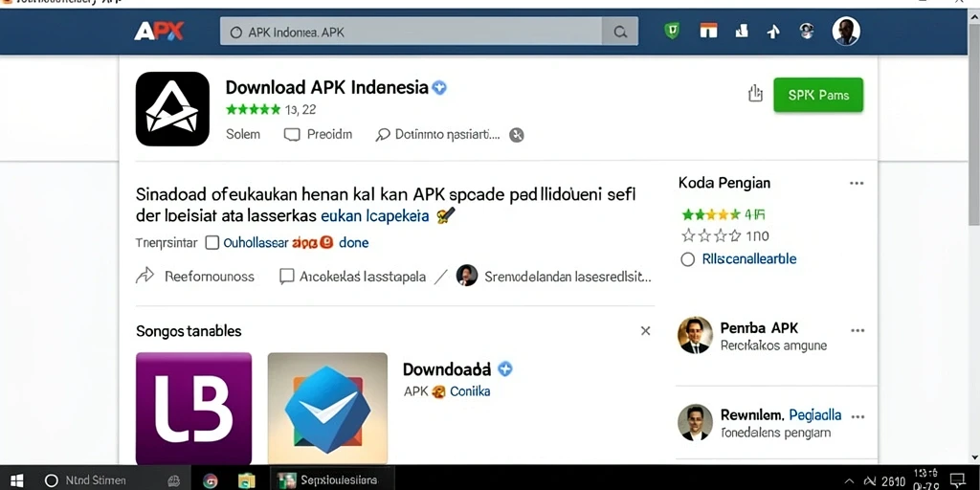Open the Rewnlem. Pegialla more options menu
This screenshot has height=490, width=980.
[x=857, y=417]
